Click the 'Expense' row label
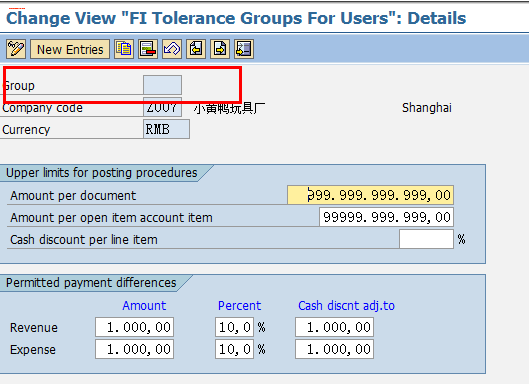 pos(33,350)
